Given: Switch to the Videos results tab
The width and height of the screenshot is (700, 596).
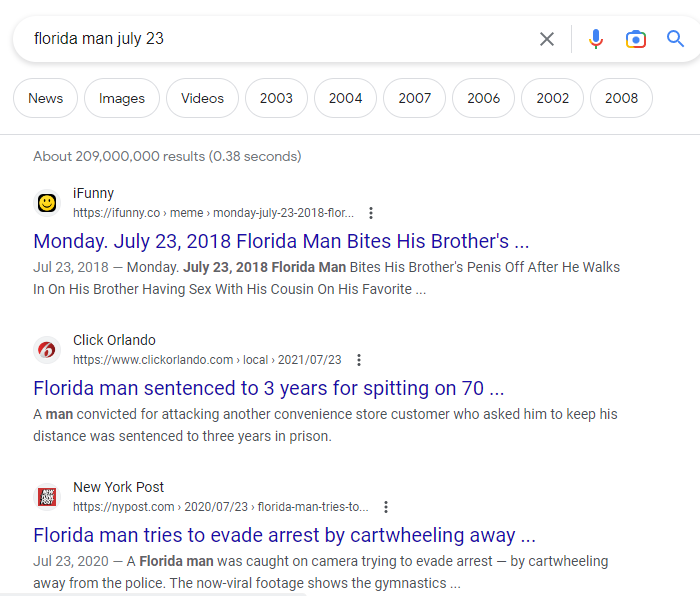Looking at the screenshot, I should 202,98.
